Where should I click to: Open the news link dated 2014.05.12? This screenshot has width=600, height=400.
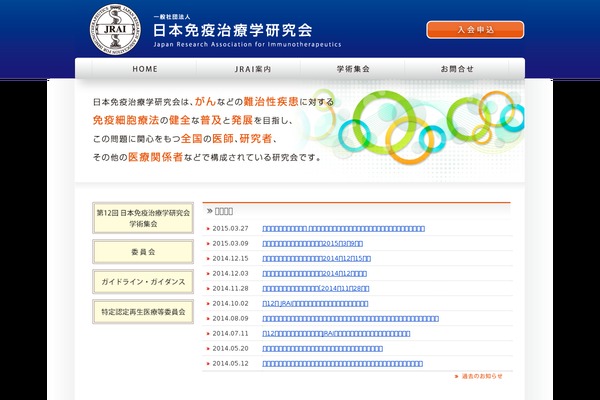[342, 364]
